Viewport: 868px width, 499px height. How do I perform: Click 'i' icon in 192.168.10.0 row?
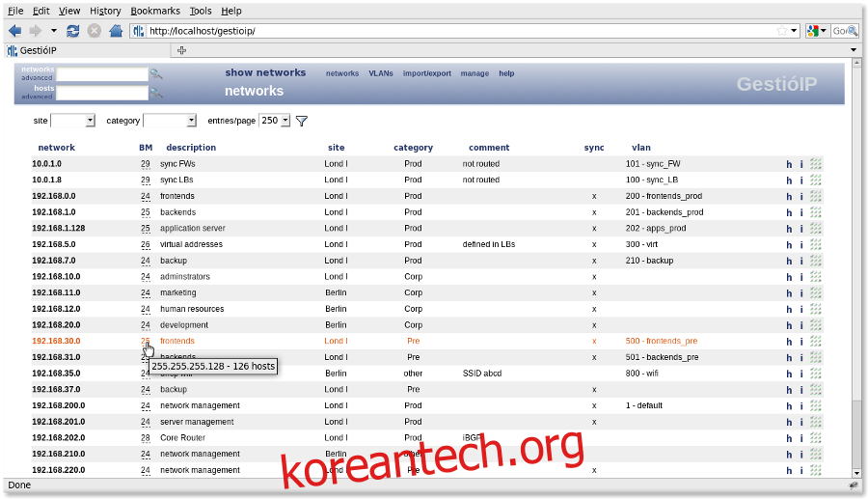(x=801, y=277)
